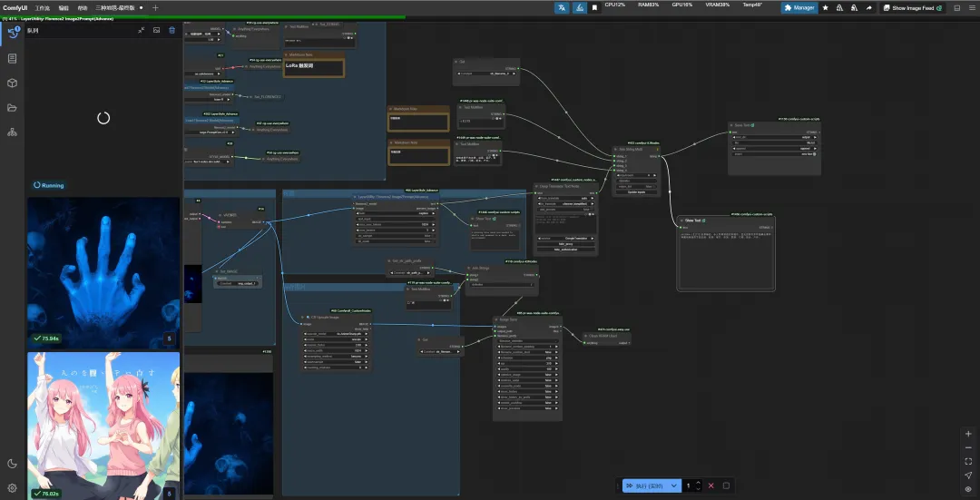Collapse queue previews with arrows icon

coord(142,30)
